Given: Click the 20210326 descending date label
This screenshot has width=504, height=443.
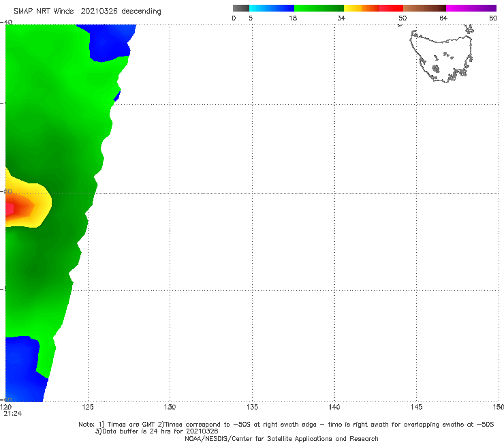Looking at the screenshot, I should tap(121, 12).
